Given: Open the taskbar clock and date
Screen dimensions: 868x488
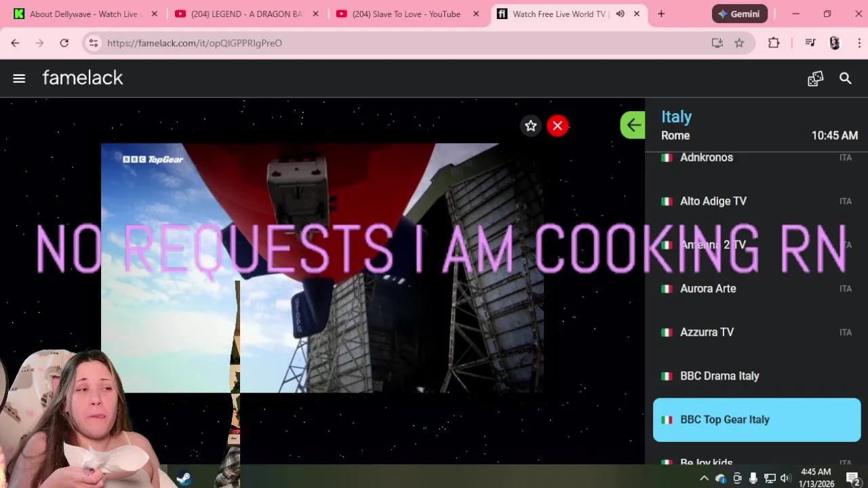Looking at the screenshot, I should pos(816,478).
